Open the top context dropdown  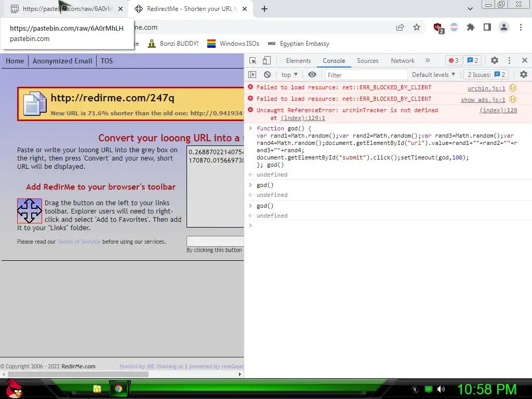pyautogui.click(x=289, y=75)
